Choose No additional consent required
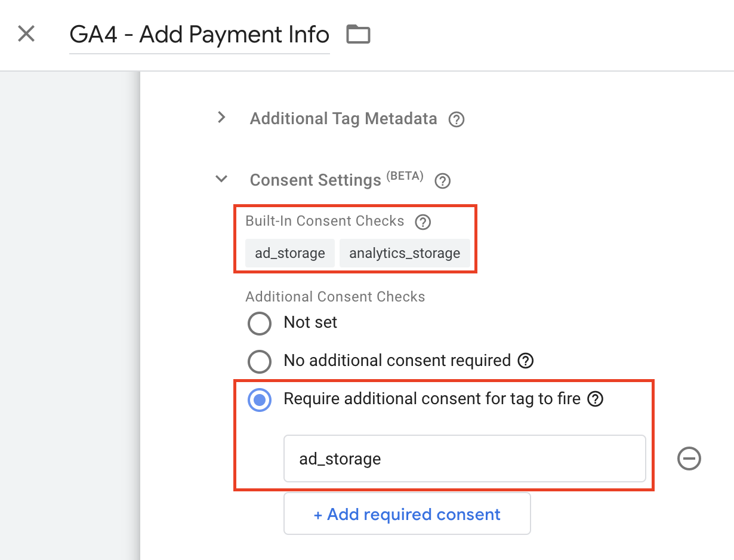 260,361
